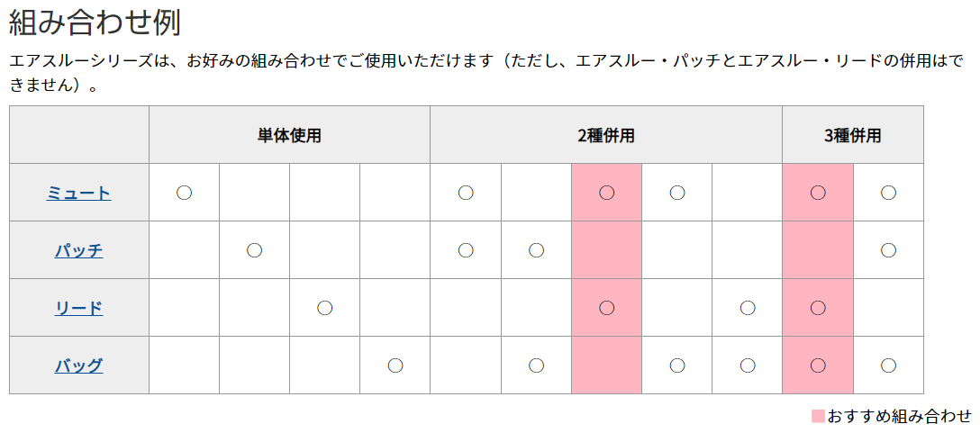
Task: Click ミュート circle in pink 3種併用 column
Action: click(x=818, y=193)
